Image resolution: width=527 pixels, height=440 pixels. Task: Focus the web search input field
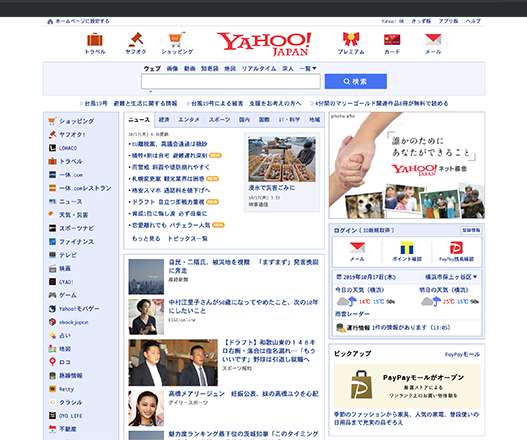pos(231,82)
